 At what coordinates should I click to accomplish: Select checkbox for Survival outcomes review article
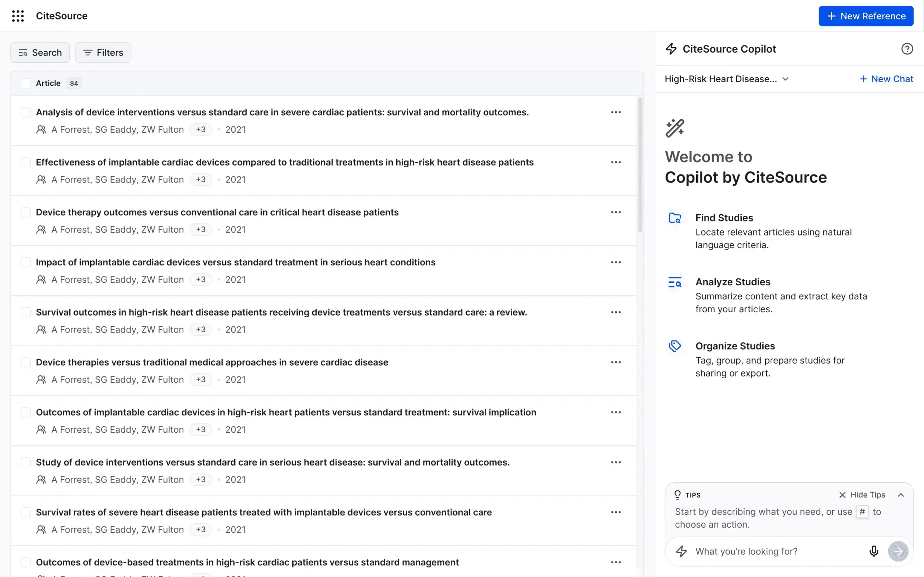(26, 312)
